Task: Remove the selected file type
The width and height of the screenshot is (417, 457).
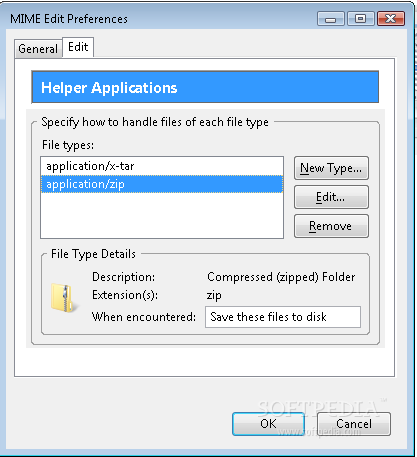Action: point(331,226)
